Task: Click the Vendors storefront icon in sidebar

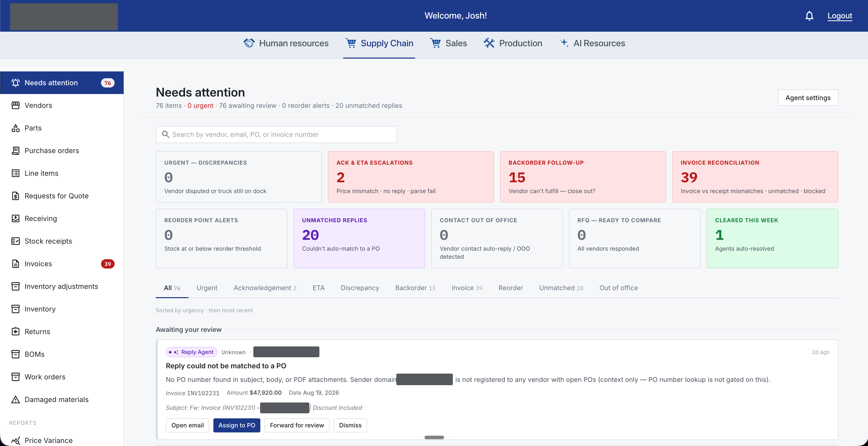Action: pos(16,106)
